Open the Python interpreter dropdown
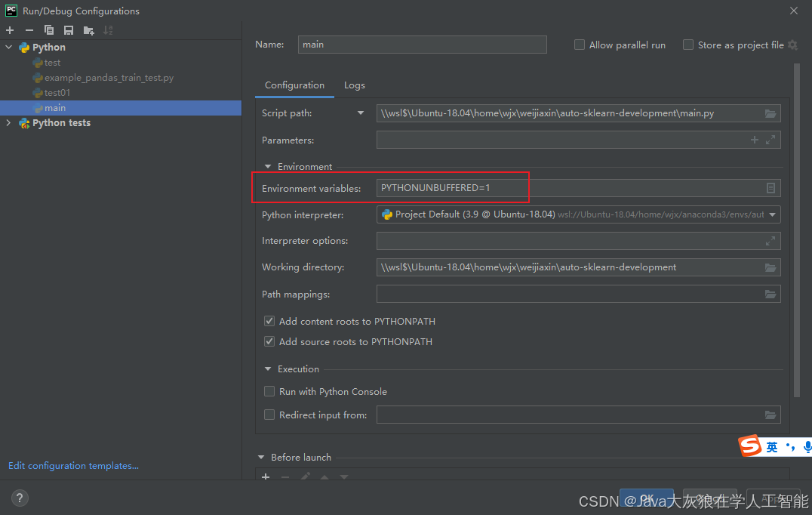 (772, 214)
